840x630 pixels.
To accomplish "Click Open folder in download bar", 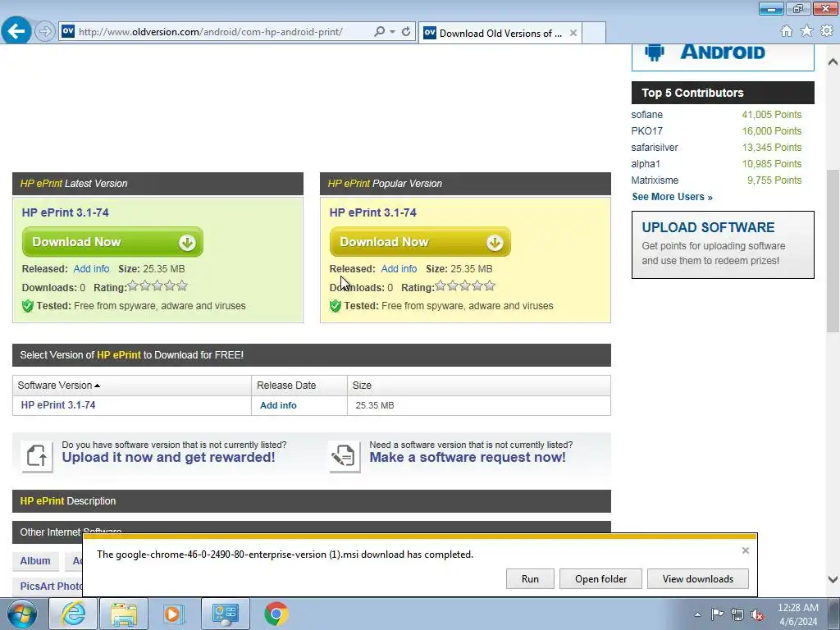I will click(x=600, y=578).
